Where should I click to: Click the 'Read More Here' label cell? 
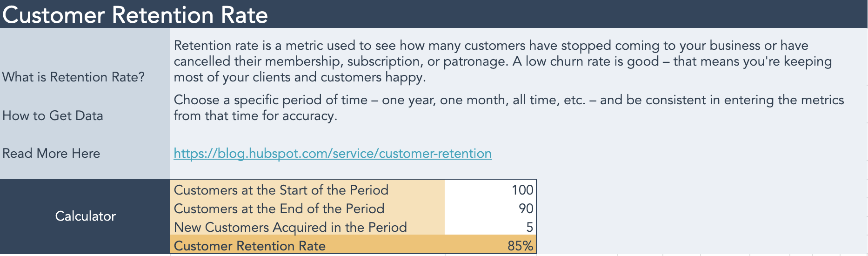pos(51,154)
